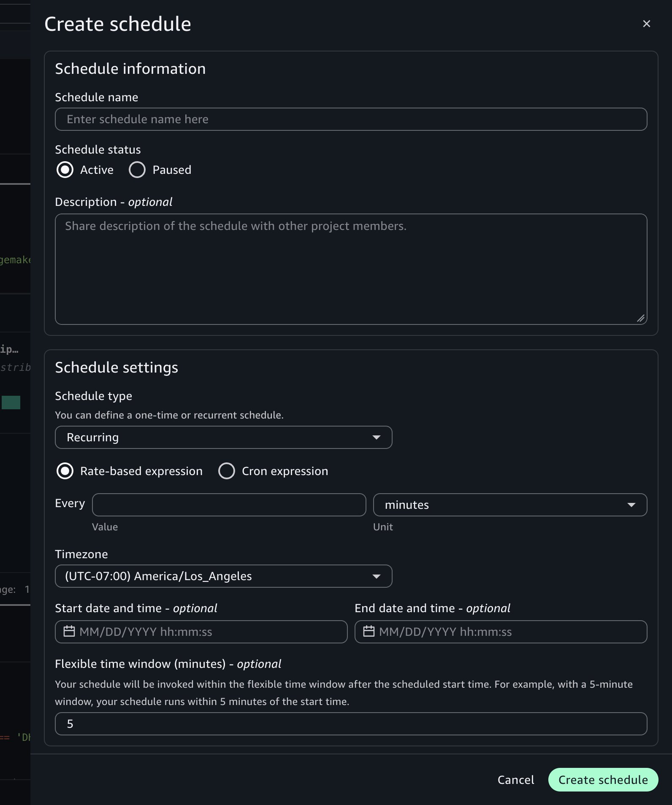Click the Every value input field

click(229, 505)
